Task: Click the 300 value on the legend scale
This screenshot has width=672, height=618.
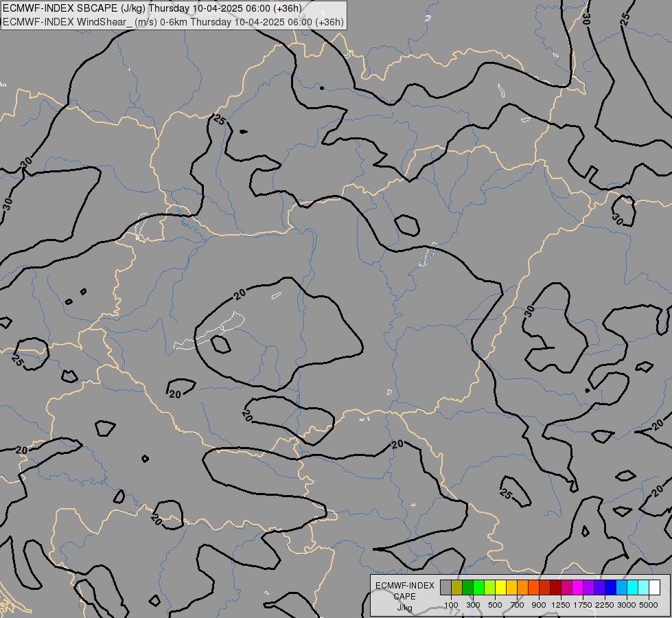Action: pos(473,605)
